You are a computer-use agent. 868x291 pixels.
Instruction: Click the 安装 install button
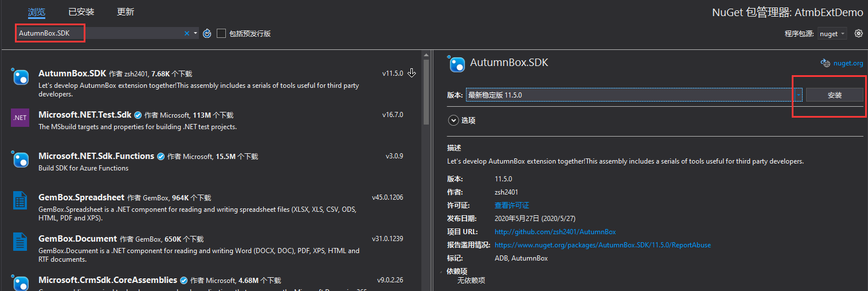click(834, 95)
